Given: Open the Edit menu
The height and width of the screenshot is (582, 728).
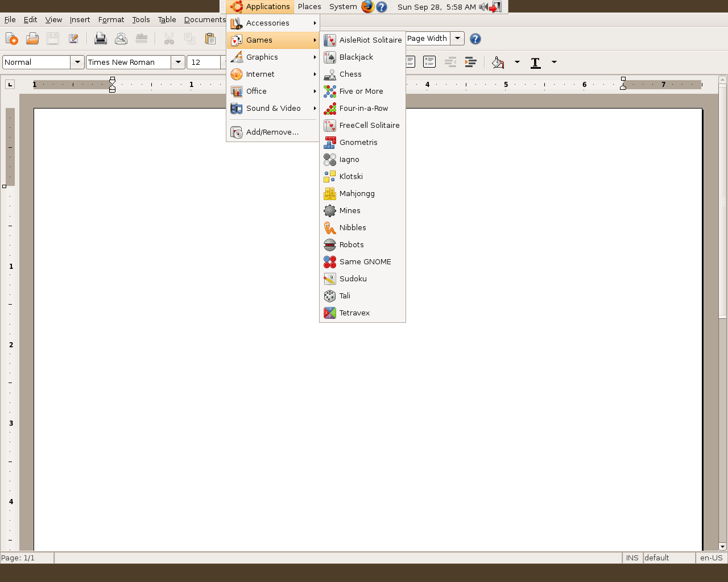Looking at the screenshot, I should coord(30,19).
